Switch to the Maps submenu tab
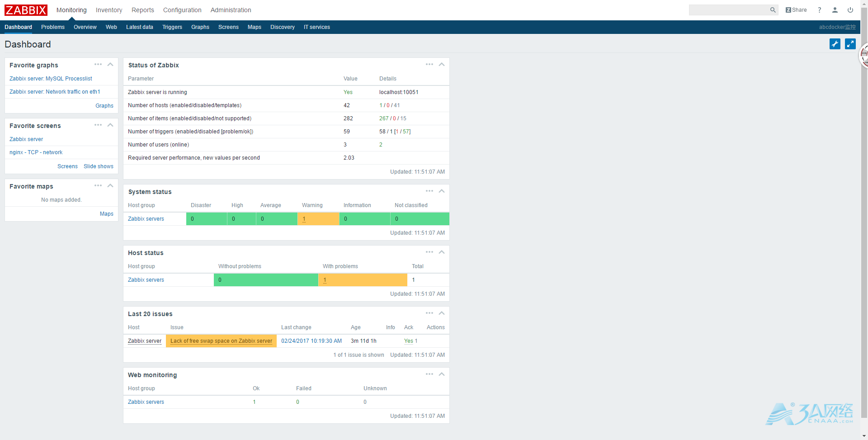Image resolution: width=868 pixels, height=440 pixels. coord(255,27)
